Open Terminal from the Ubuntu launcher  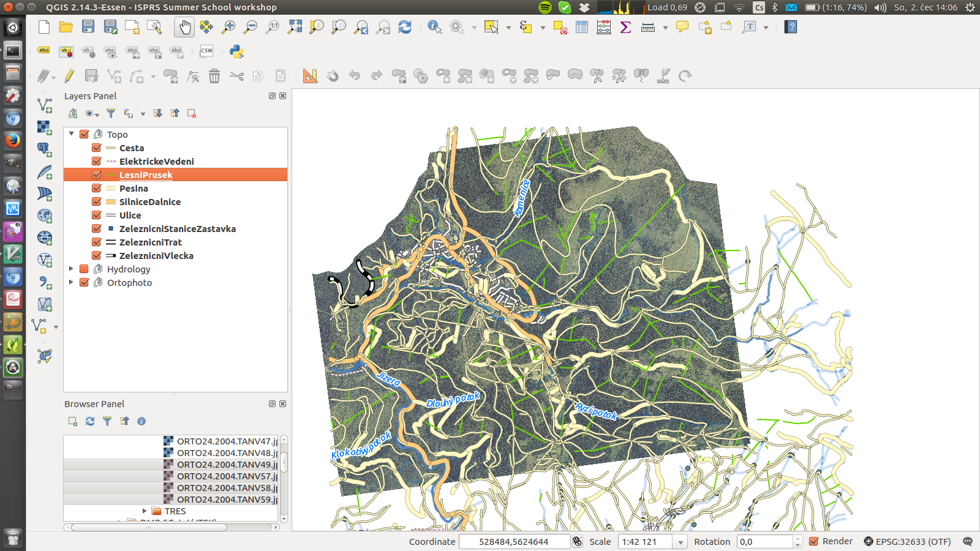pos(13,50)
